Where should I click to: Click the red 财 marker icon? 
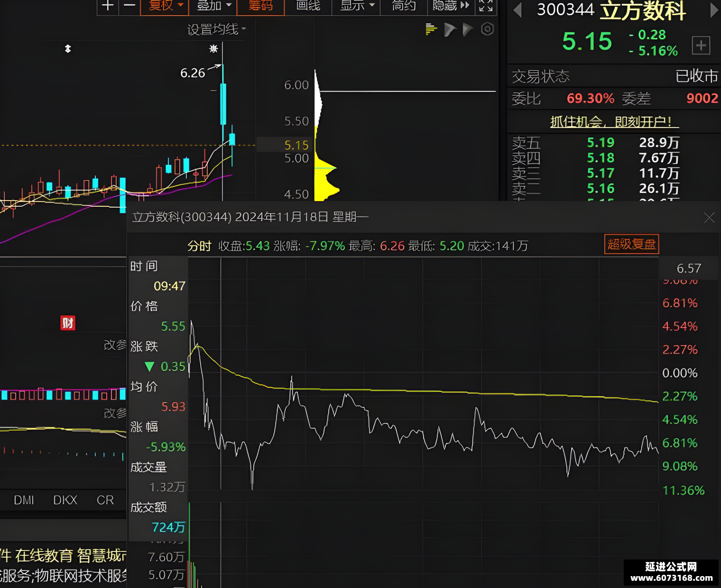tap(68, 323)
